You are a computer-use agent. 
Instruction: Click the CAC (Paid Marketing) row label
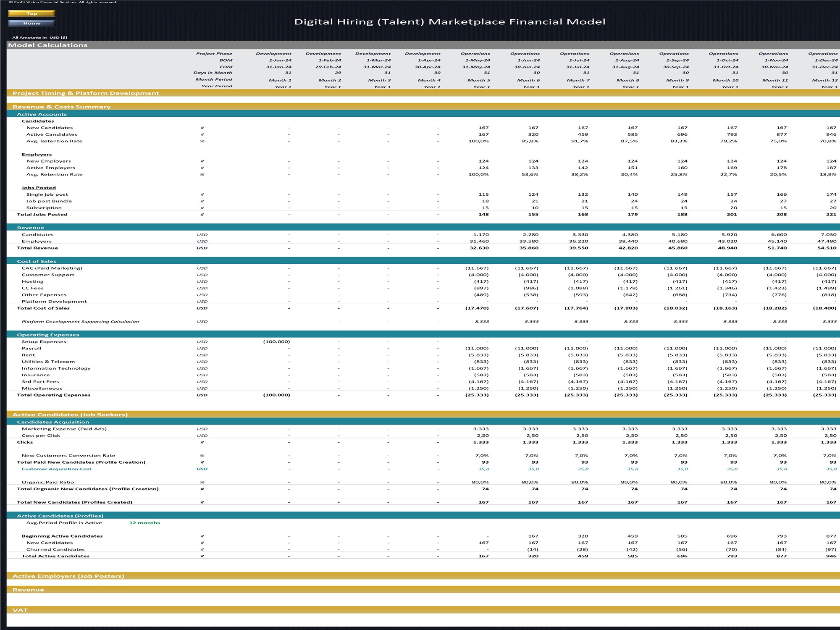(52, 268)
